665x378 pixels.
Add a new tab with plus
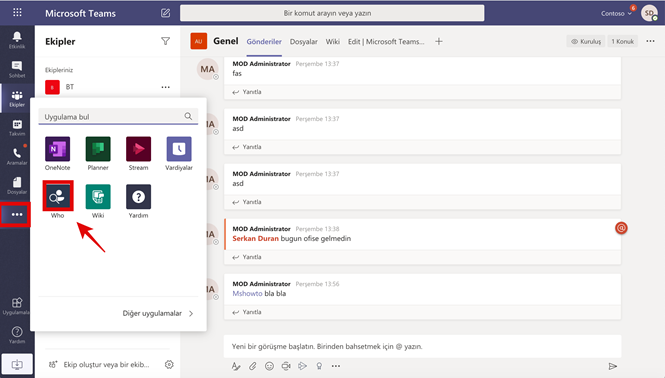[x=439, y=41]
